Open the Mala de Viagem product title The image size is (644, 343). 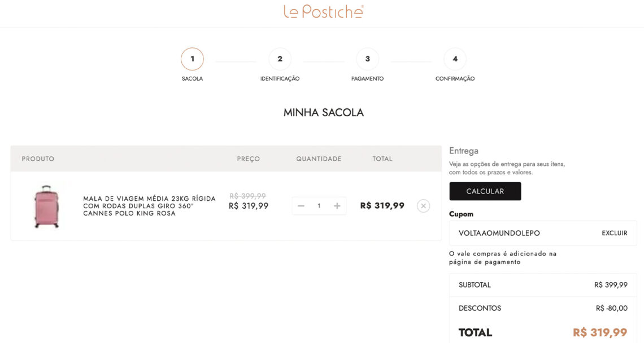point(149,206)
